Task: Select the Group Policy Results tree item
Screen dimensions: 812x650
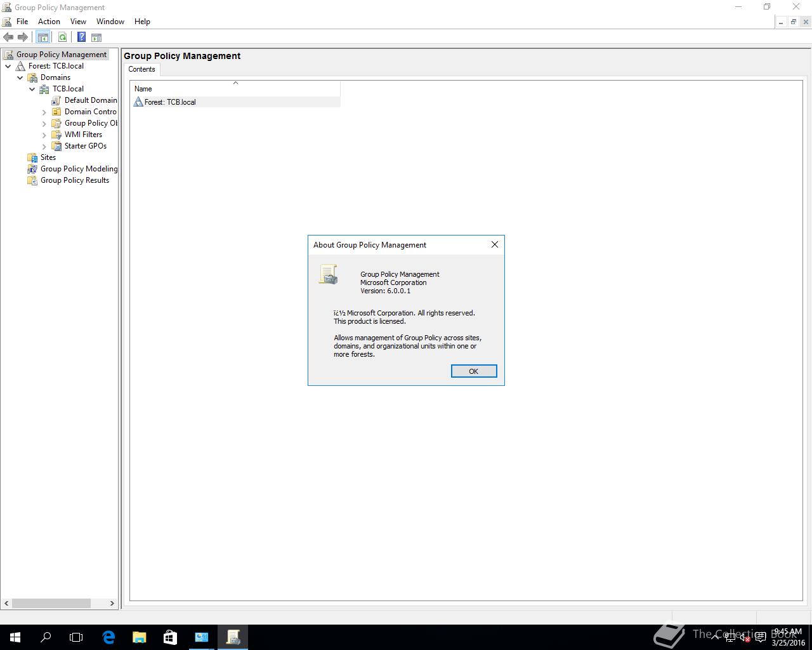Action: pos(75,180)
